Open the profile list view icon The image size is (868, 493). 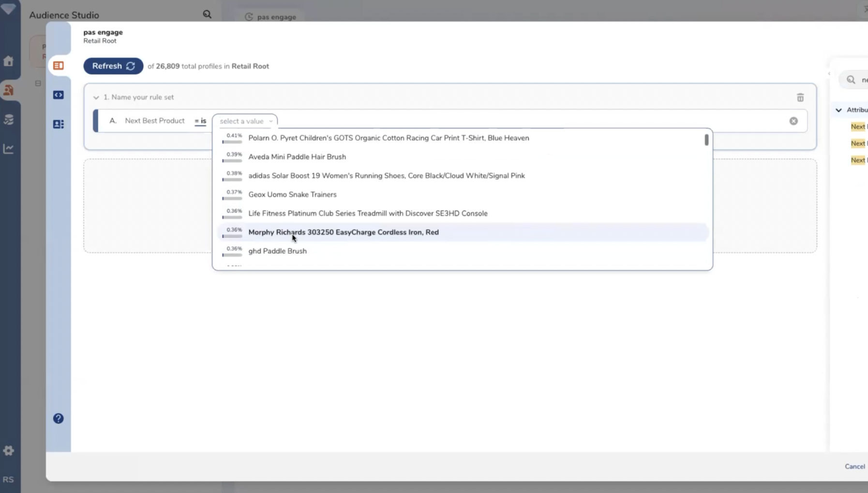pyautogui.click(x=59, y=124)
